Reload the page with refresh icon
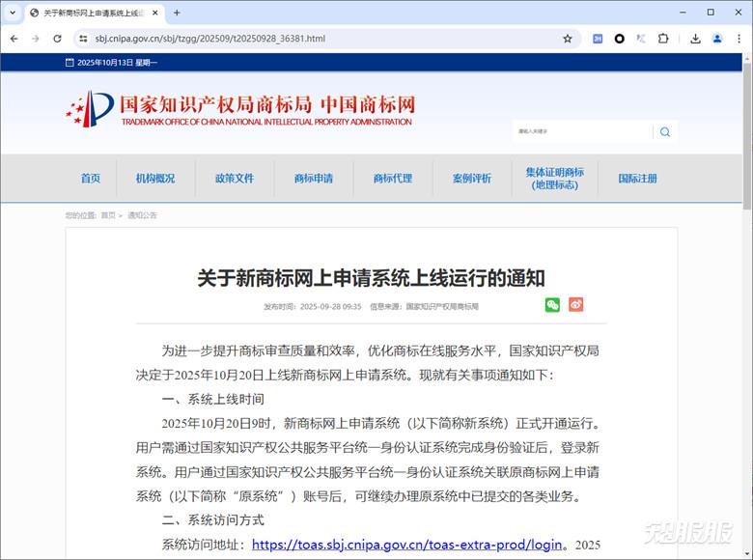 pos(57,39)
